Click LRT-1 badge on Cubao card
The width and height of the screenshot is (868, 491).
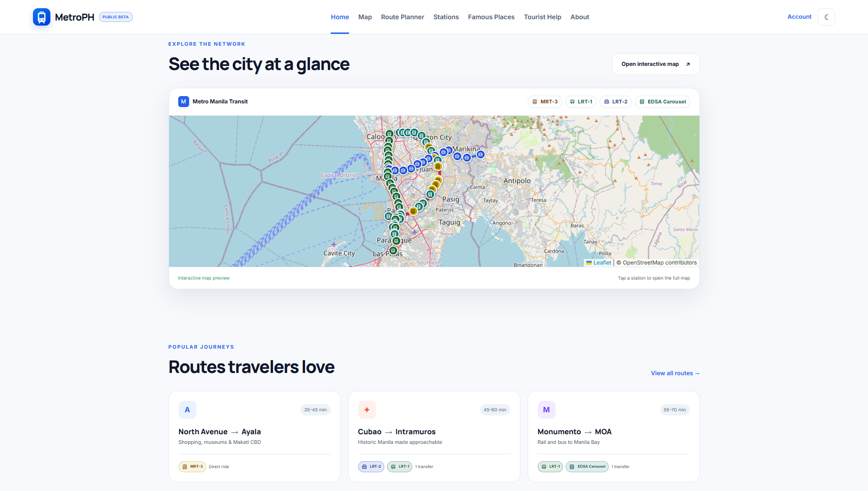point(400,467)
